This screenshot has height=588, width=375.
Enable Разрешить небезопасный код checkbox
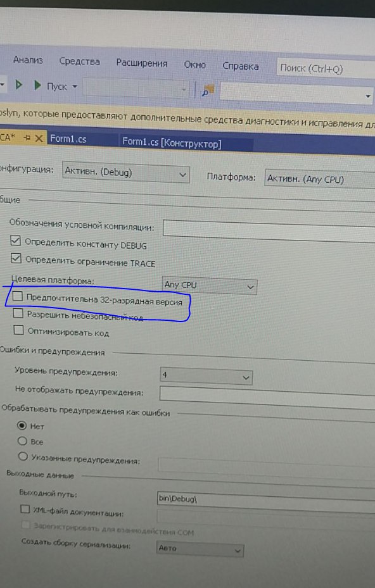(x=18, y=313)
